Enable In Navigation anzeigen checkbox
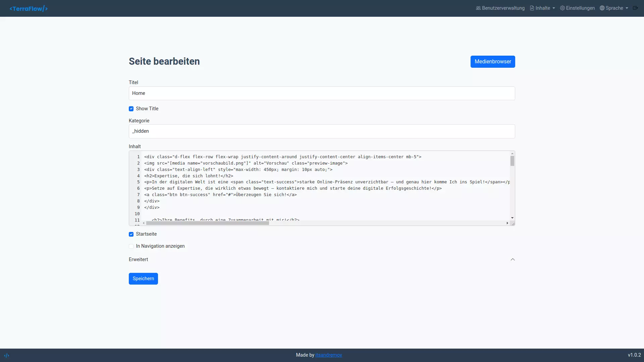The height and width of the screenshot is (362, 644). coord(131,246)
